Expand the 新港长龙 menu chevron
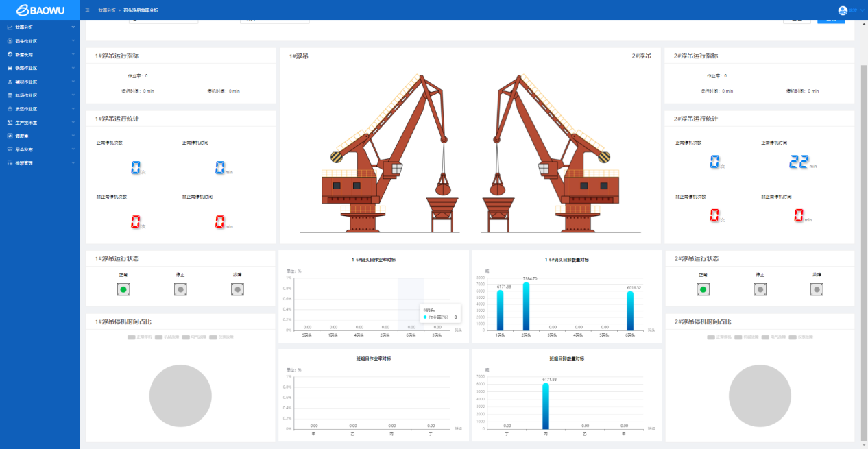 [x=73, y=55]
